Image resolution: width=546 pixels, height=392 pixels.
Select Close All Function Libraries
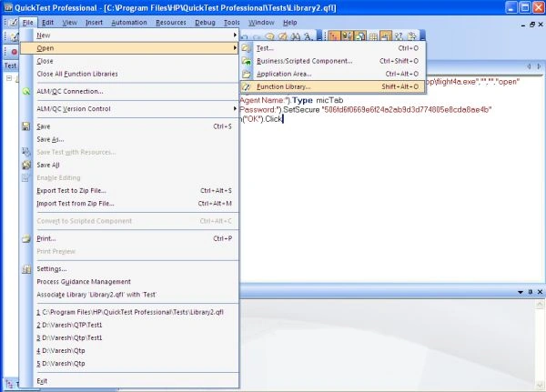pyautogui.click(x=129, y=74)
